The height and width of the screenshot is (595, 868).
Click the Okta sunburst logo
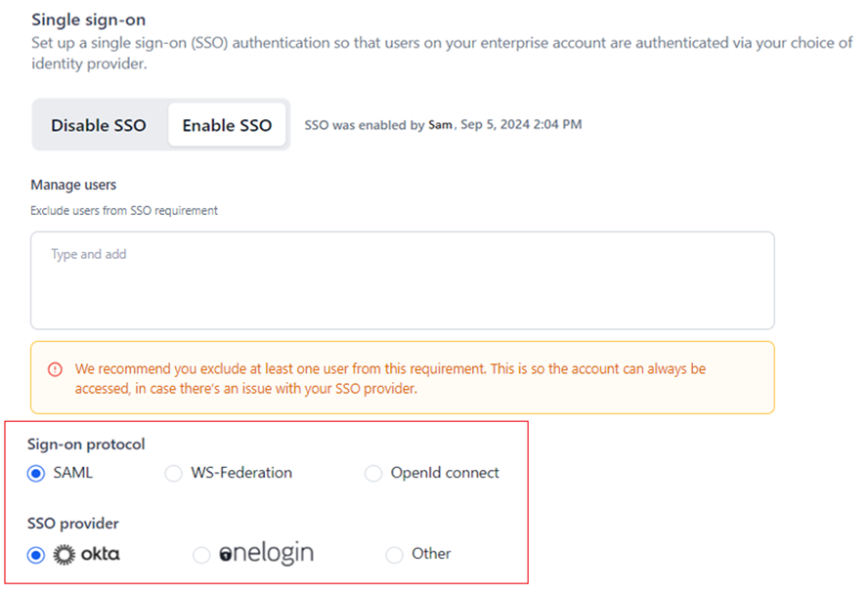point(64,555)
